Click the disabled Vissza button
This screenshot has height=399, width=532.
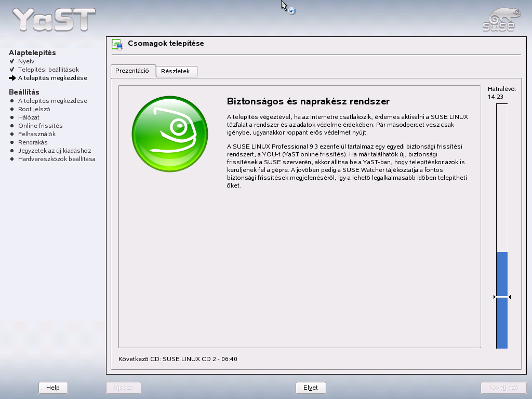point(123,388)
